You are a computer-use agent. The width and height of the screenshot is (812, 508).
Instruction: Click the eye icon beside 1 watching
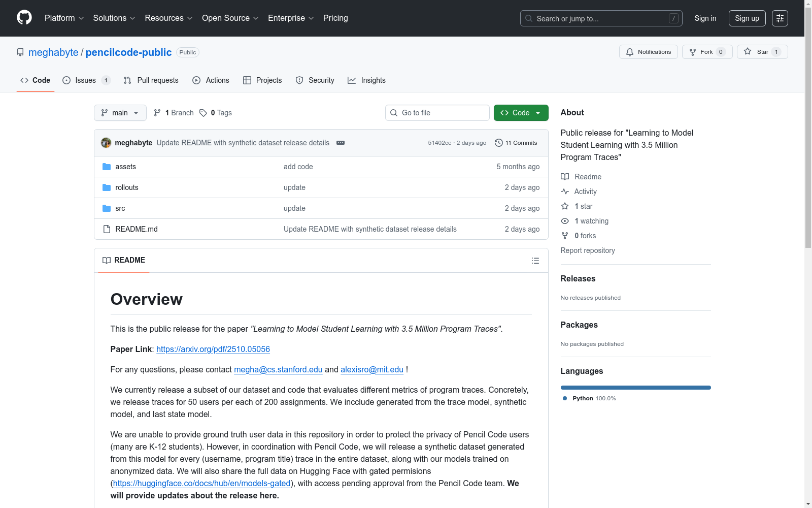tap(565, 221)
